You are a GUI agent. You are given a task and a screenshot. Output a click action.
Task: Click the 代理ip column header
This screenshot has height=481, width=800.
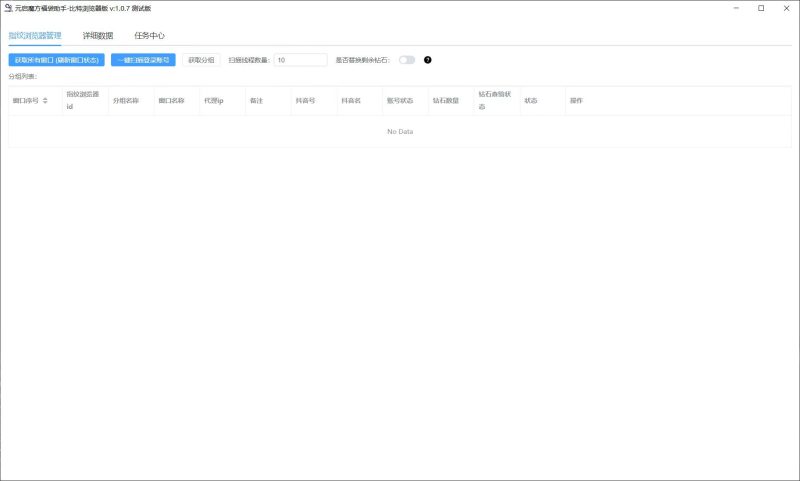click(214, 101)
